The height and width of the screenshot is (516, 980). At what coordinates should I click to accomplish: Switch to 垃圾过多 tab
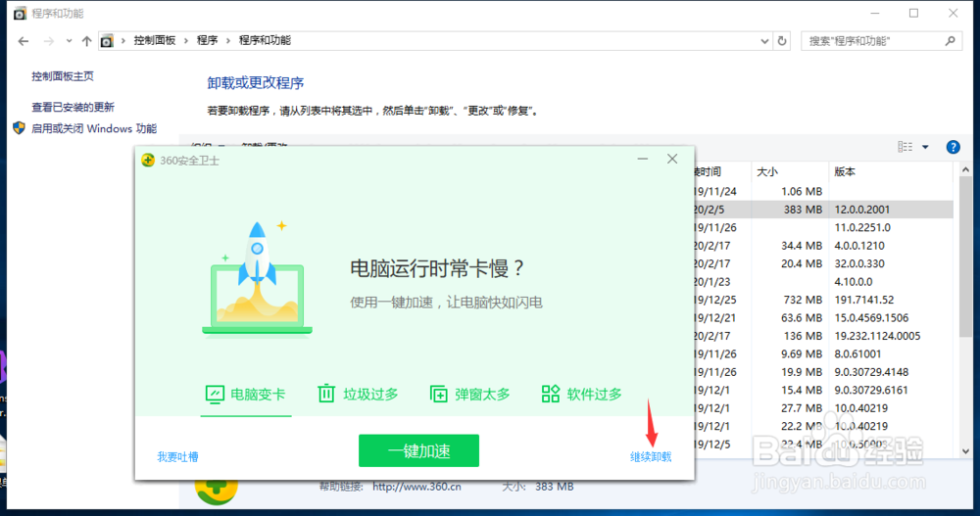pyautogui.click(x=358, y=395)
